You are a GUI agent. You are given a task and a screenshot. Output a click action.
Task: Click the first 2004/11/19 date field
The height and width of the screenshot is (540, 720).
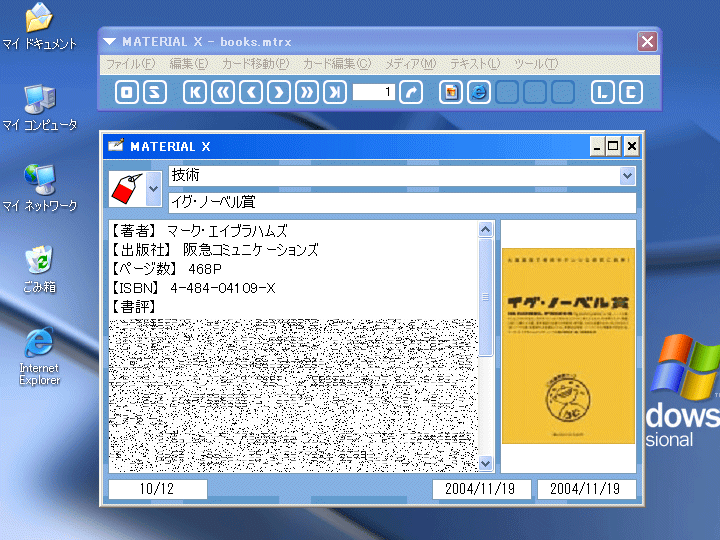(481, 489)
